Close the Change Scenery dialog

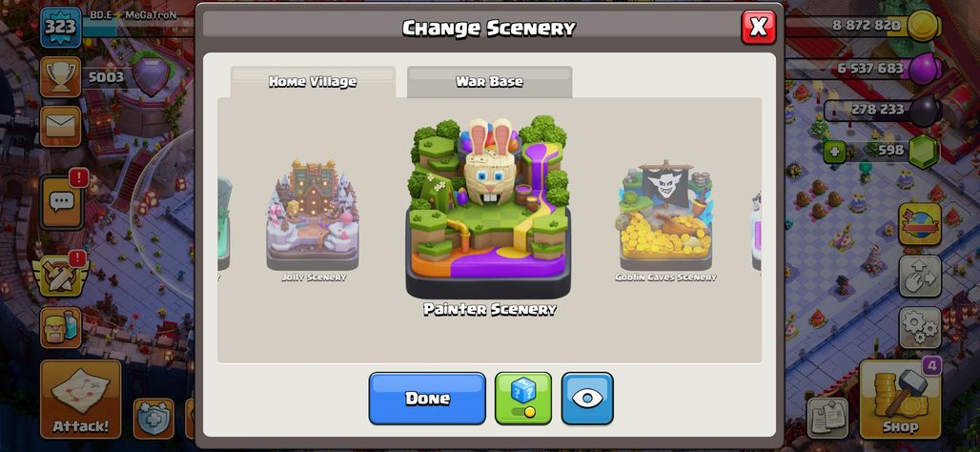pyautogui.click(x=759, y=27)
